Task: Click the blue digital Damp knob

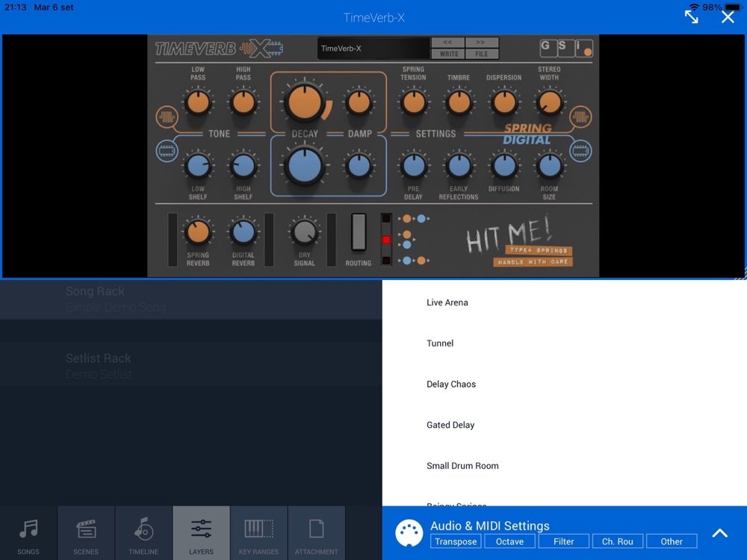Action: (x=359, y=166)
